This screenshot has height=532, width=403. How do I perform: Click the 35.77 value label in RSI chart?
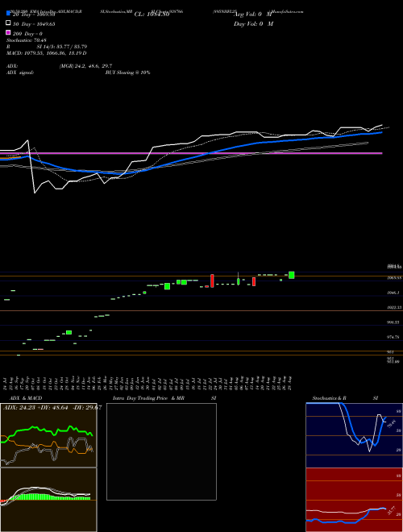pos(392,510)
